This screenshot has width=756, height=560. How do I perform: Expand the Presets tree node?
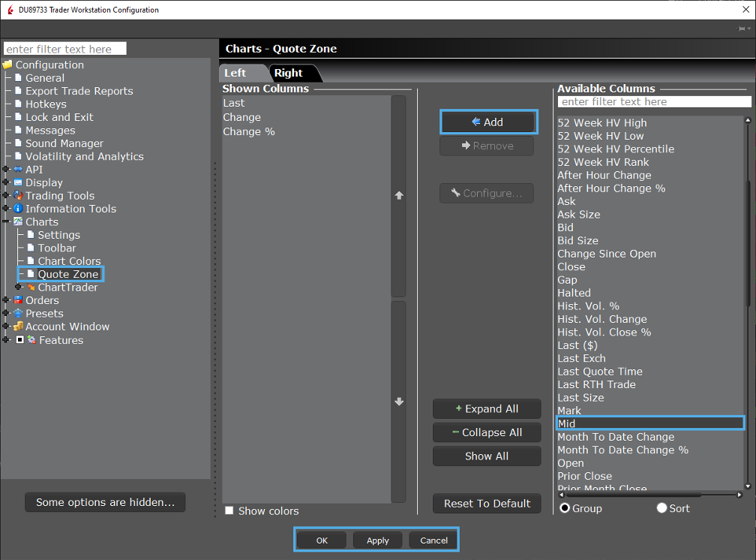click(6, 313)
